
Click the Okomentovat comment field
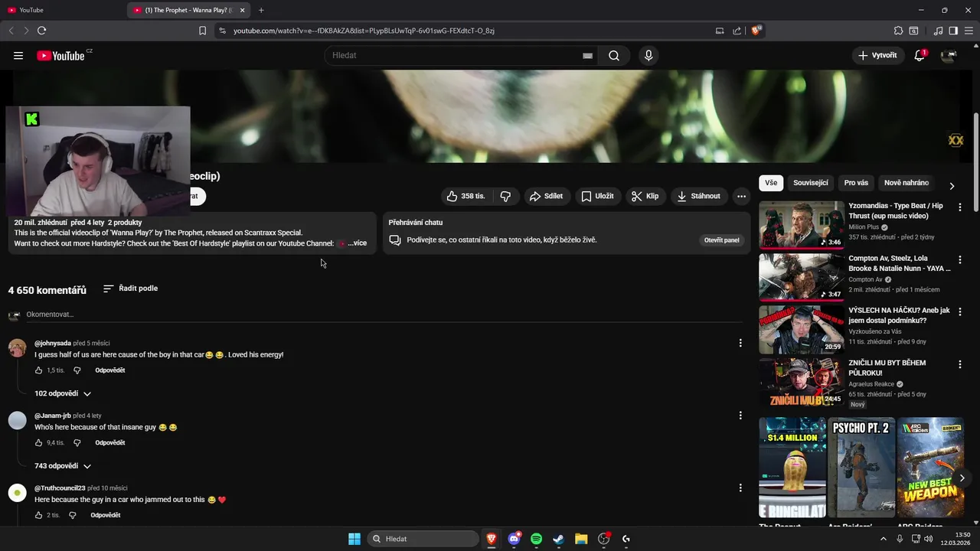[383, 315]
